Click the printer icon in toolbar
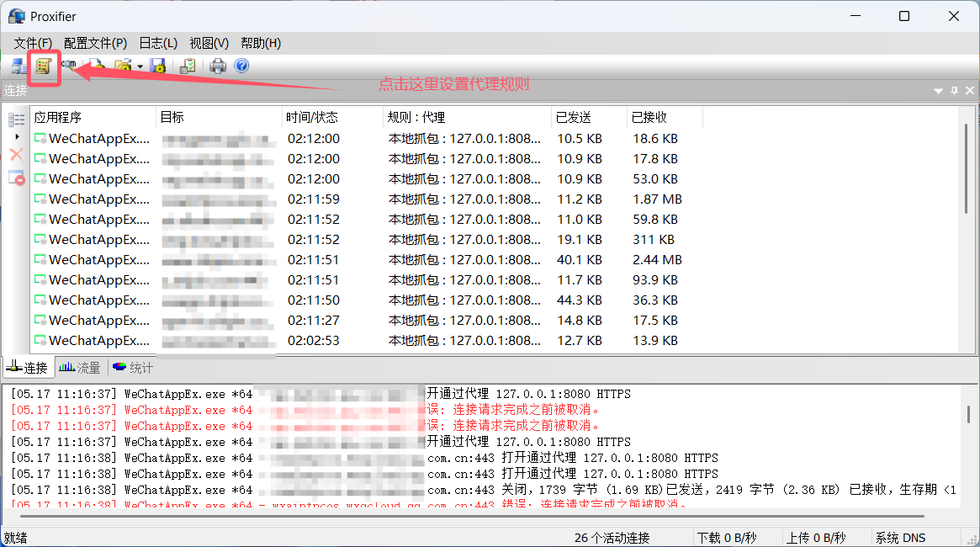The image size is (980, 547). click(219, 66)
